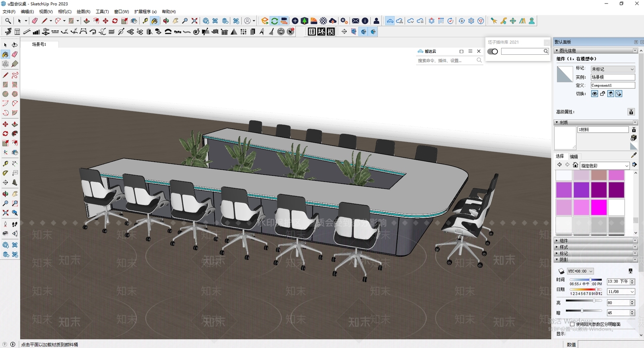Select the Line pencil tool in left toolbar
644x348 pixels.
5,75
